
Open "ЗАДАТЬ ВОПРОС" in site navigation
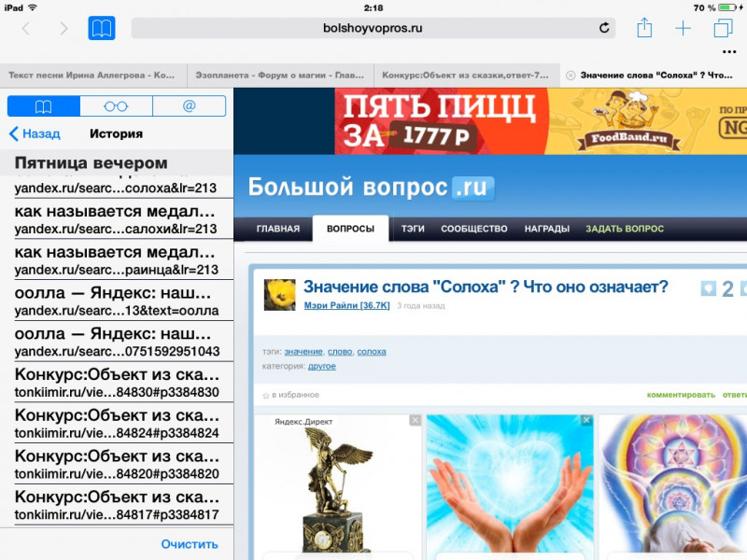tap(624, 229)
